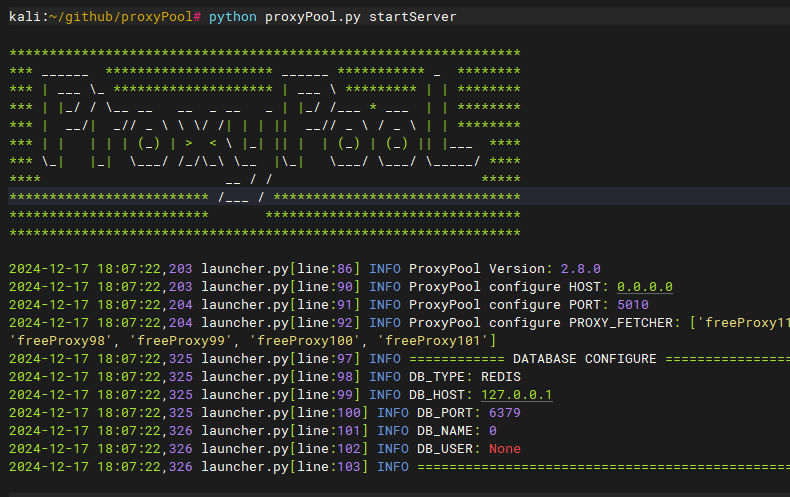Click the 'kali:' hostname in prompt
The width and height of the screenshot is (790, 497).
(29, 17)
